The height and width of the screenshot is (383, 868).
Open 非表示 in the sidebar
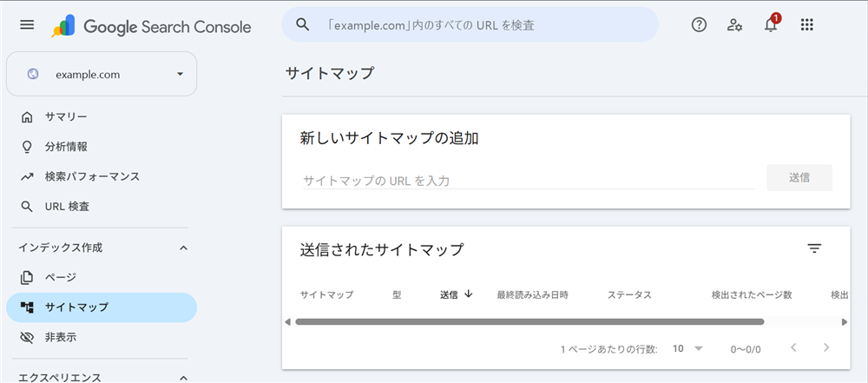pos(102,337)
